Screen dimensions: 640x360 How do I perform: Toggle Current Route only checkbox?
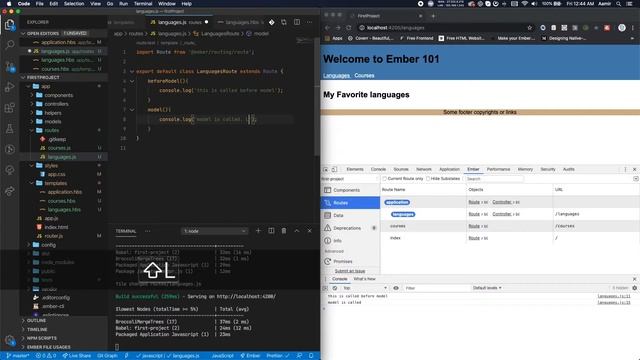(x=384, y=179)
